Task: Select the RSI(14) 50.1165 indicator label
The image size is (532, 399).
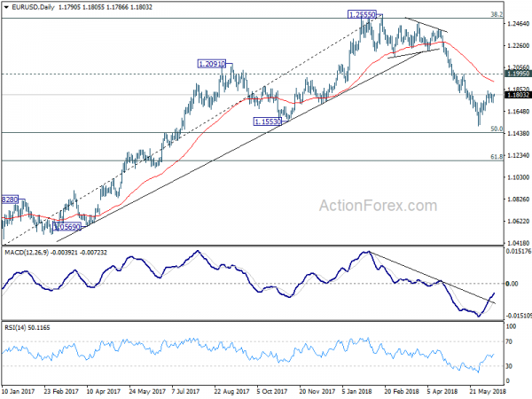Action: click(27, 327)
